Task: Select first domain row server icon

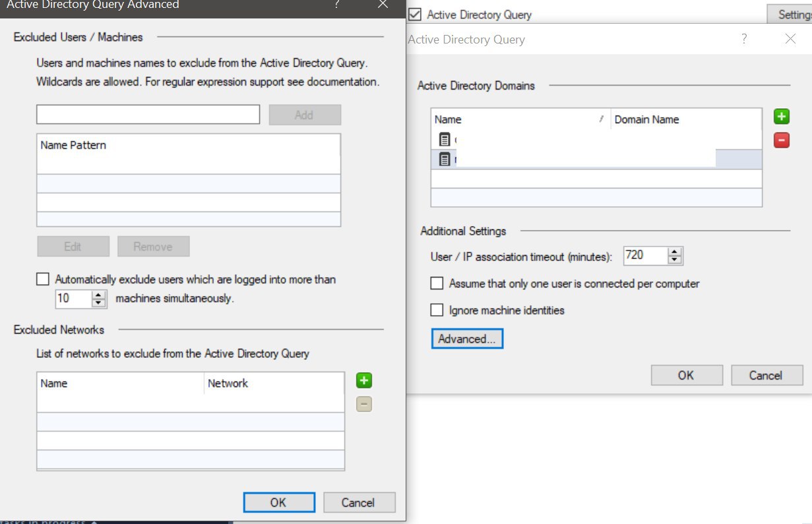Action: [x=445, y=140]
